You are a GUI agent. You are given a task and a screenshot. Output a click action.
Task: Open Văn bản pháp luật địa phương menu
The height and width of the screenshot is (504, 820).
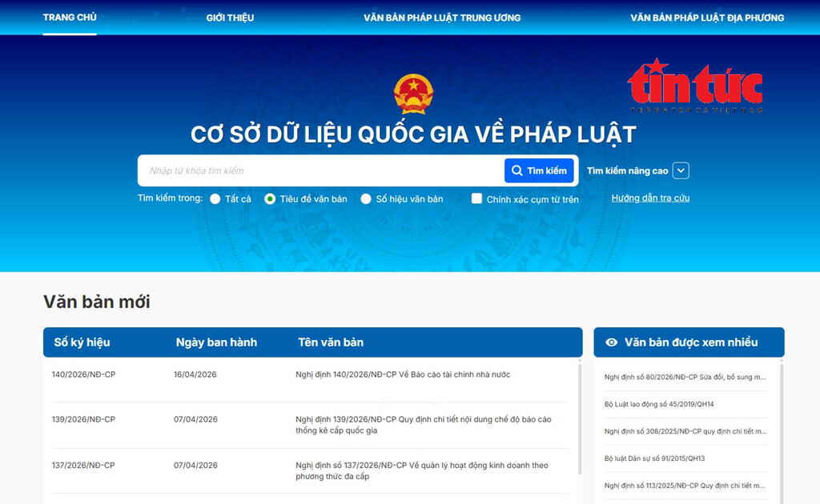707,18
